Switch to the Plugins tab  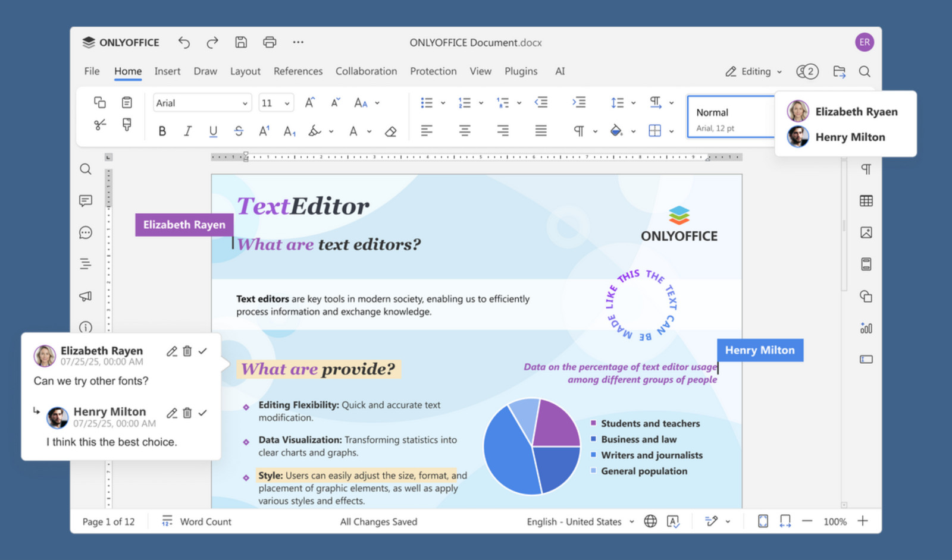click(x=521, y=71)
